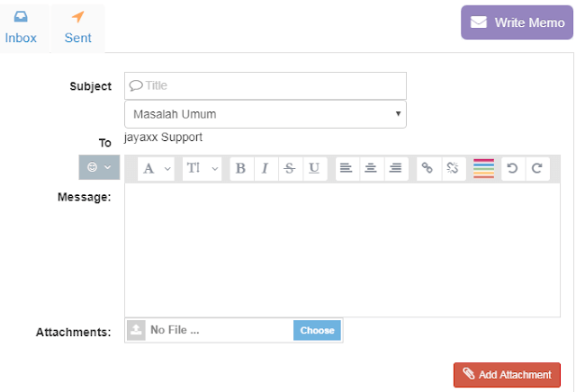Apply italic formatting to message text
Screen dimensions: 576x392
tap(265, 169)
